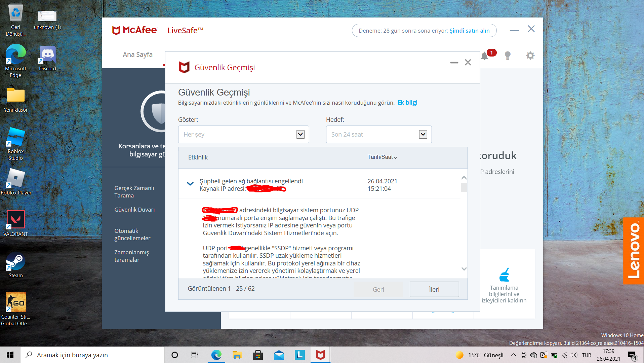Switch TUR keyboard language indicator
Viewport: 644px width, 363px height.
coord(587,355)
